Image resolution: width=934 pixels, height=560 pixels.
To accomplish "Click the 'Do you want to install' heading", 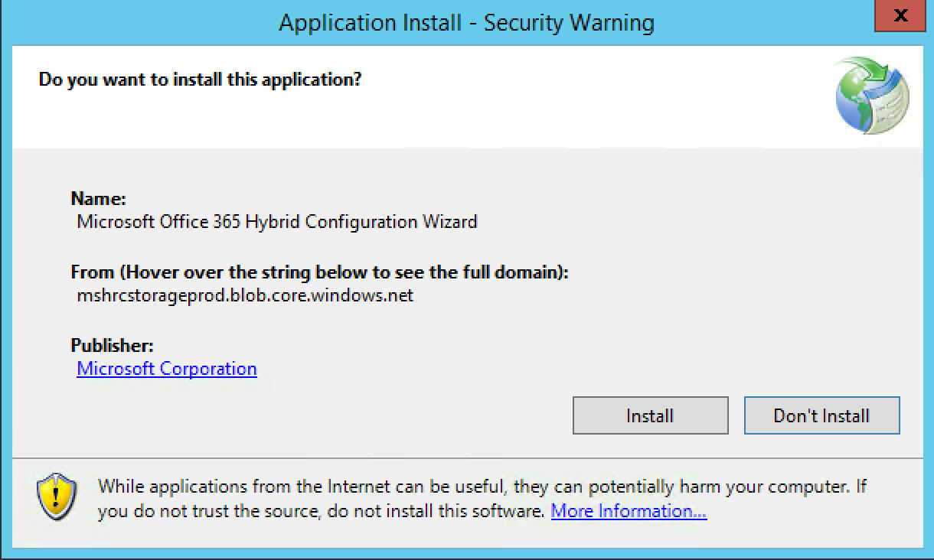I will click(x=200, y=79).
